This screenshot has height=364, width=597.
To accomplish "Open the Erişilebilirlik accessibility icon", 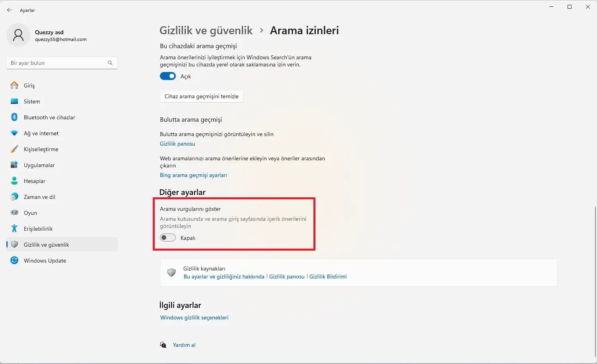I will [x=14, y=228].
